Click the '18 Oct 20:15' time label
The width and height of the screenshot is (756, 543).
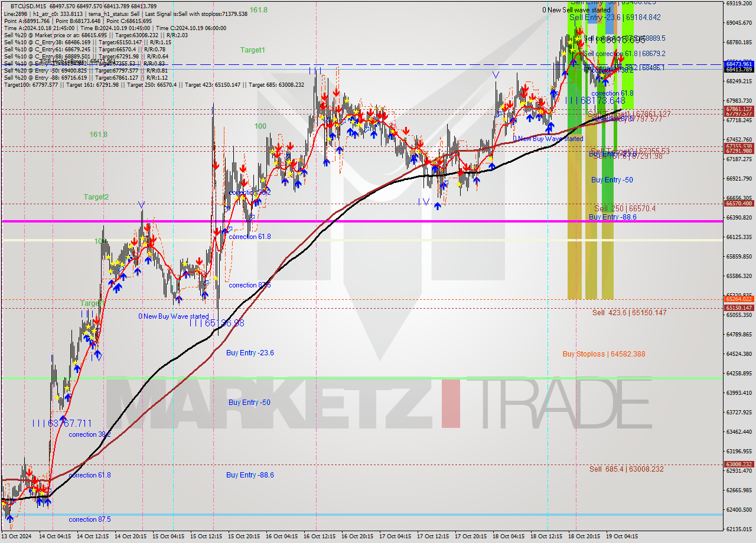584,537
